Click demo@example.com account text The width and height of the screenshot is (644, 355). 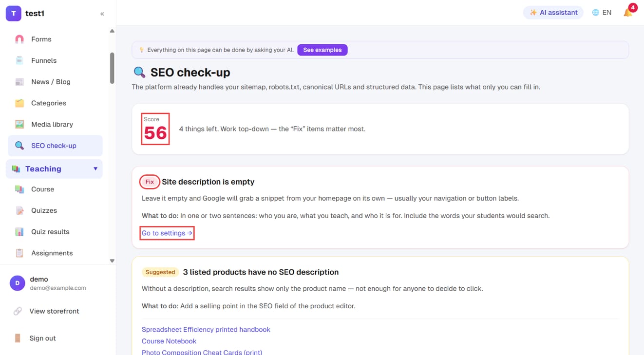58,288
